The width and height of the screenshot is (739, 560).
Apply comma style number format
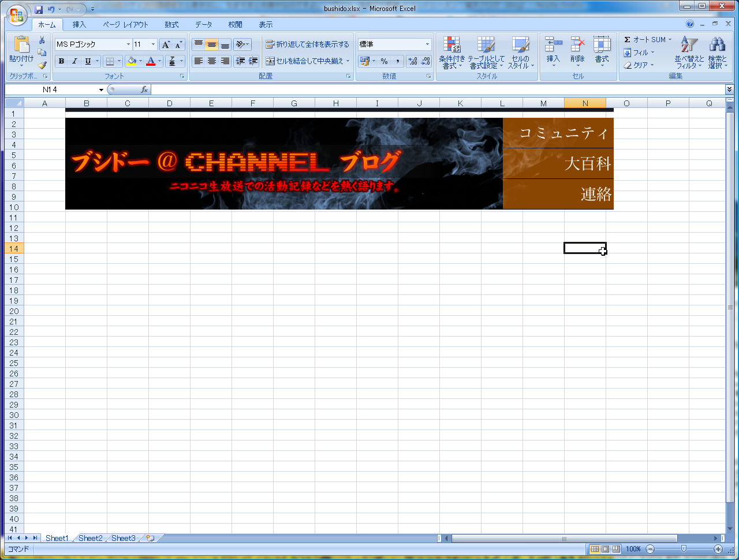coord(397,61)
